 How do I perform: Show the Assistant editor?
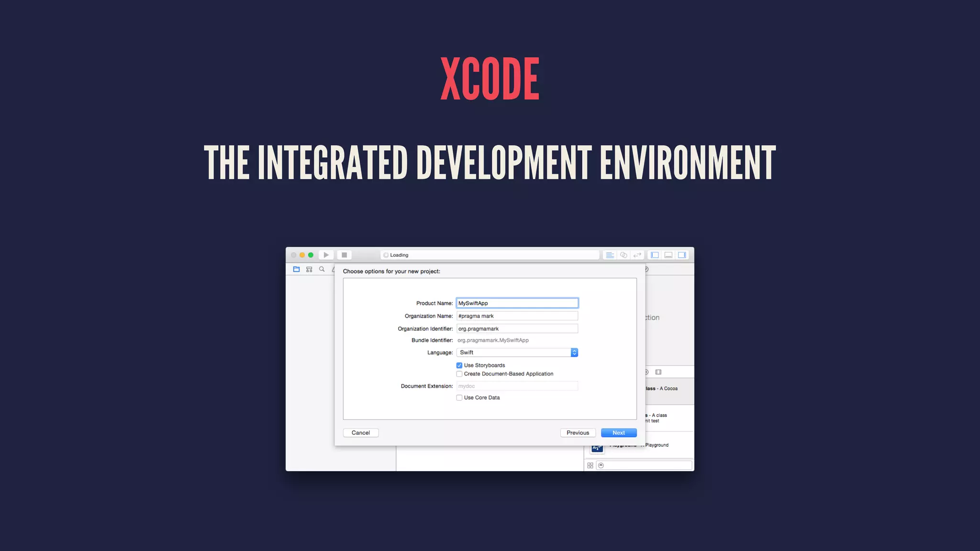pyautogui.click(x=624, y=255)
